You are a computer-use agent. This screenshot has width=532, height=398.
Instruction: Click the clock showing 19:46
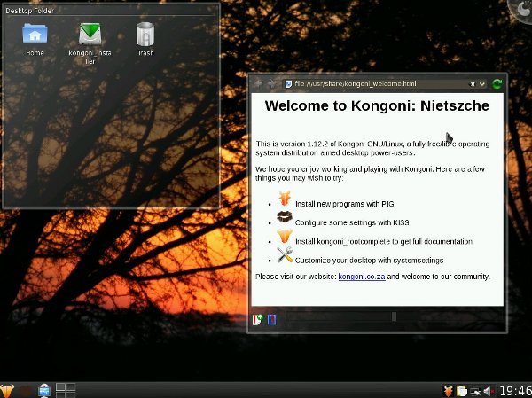(x=515, y=391)
